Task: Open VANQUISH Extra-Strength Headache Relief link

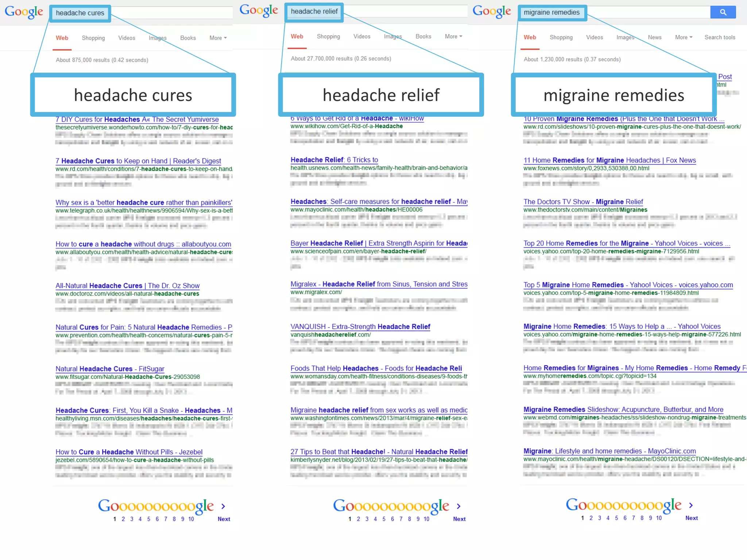Action: [x=360, y=326]
